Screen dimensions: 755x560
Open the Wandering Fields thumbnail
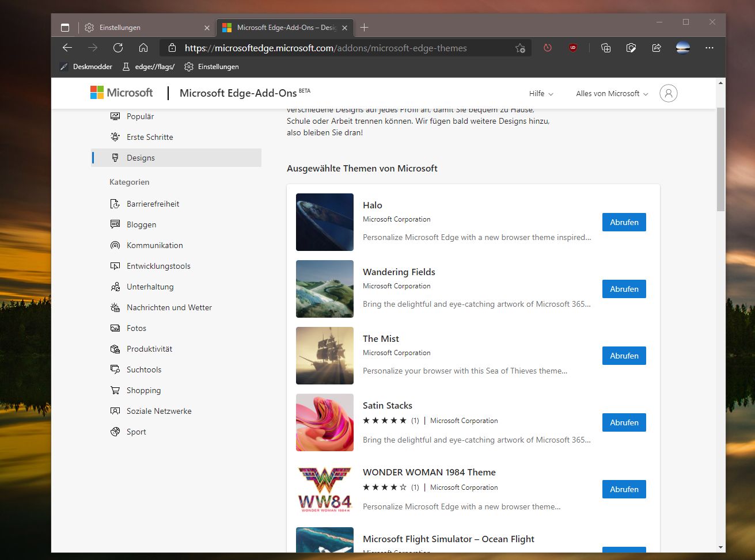pos(325,289)
